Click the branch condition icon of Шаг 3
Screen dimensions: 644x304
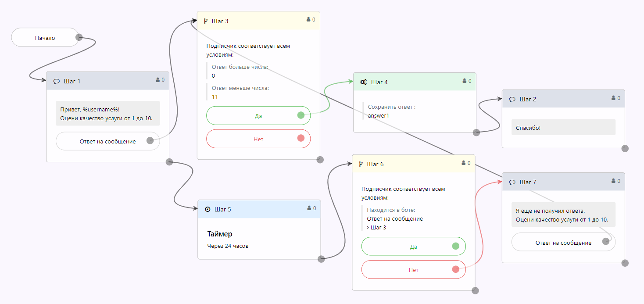tap(205, 21)
